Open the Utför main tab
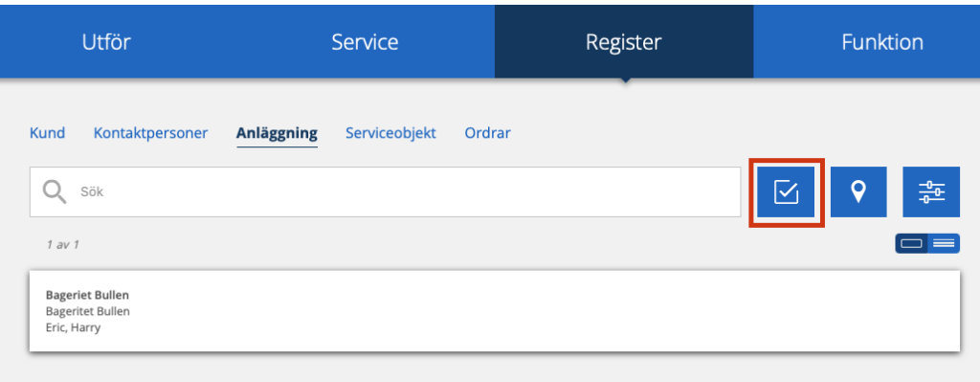 point(106,42)
